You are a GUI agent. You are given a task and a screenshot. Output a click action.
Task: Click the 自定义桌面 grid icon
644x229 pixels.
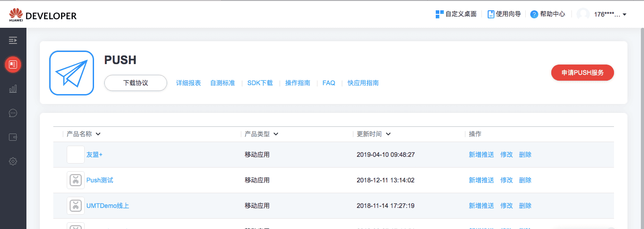pos(439,14)
